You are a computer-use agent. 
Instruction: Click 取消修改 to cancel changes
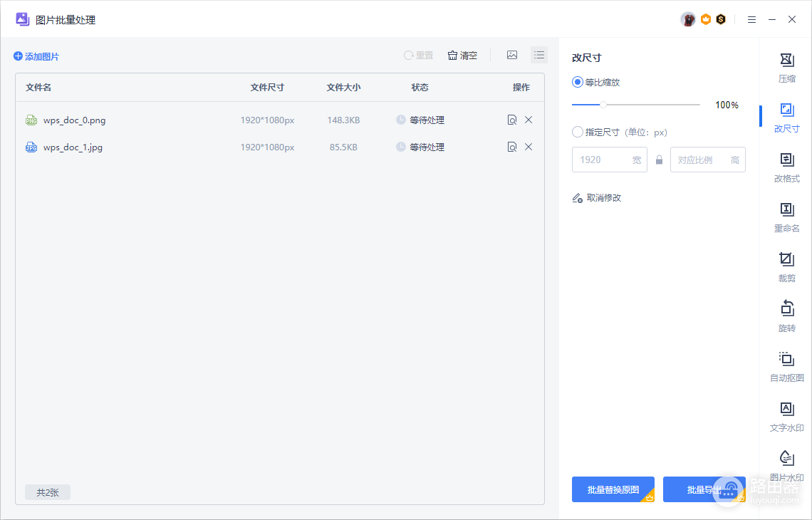pos(597,198)
